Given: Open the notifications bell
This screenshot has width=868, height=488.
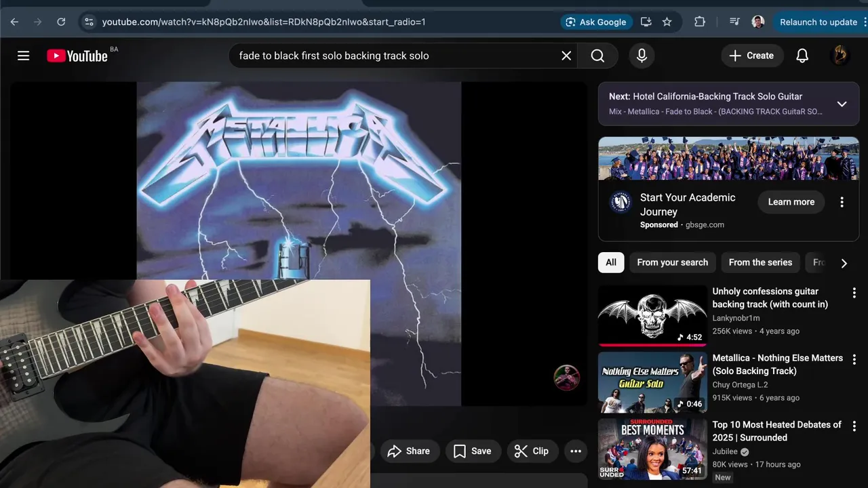Looking at the screenshot, I should click(802, 56).
